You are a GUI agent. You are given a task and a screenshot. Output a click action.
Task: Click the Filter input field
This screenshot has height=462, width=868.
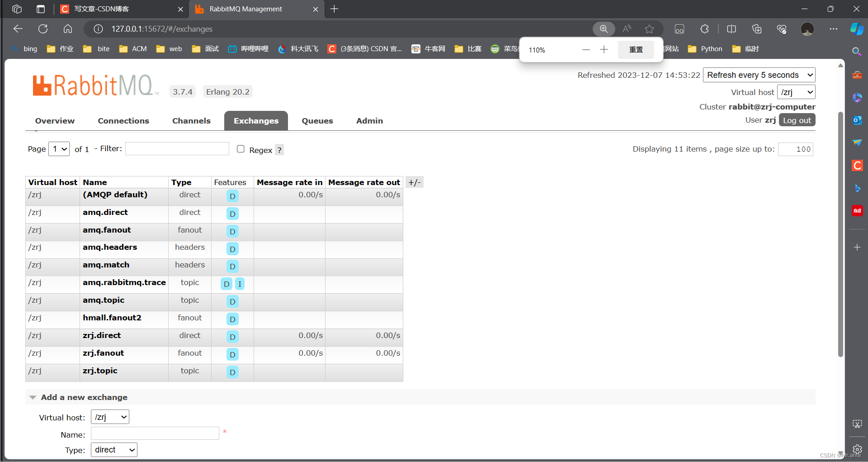pos(177,149)
